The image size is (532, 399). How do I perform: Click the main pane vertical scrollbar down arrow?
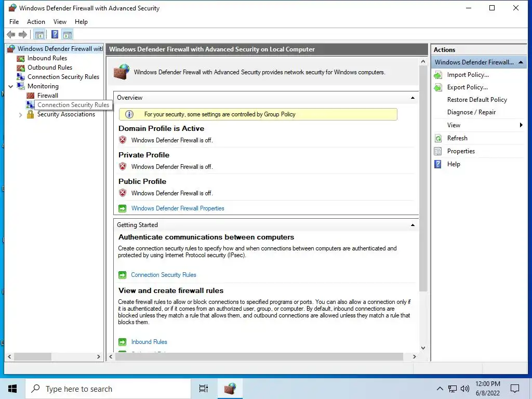click(x=423, y=348)
